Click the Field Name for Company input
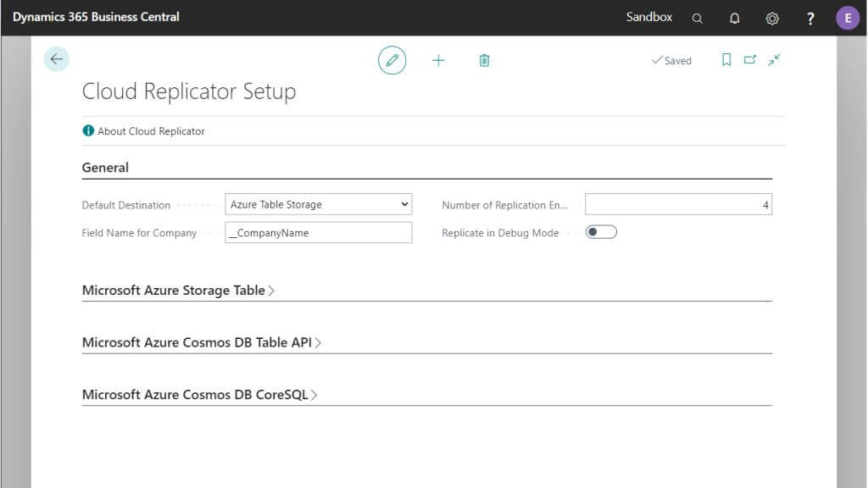Image resolution: width=868 pixels, height=488 pixels. [319, 232]
